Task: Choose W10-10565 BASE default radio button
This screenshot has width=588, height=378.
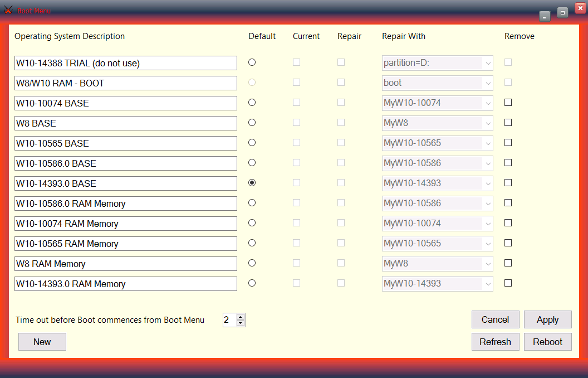Action: click(252, 143)
